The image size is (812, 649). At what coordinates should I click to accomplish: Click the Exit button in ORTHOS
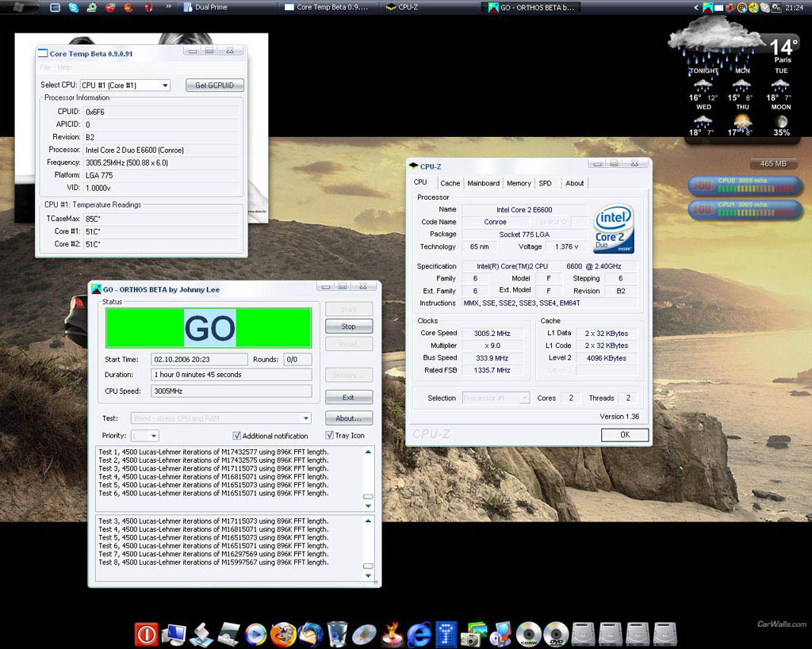pyautogui.click(x=349, y=398)
